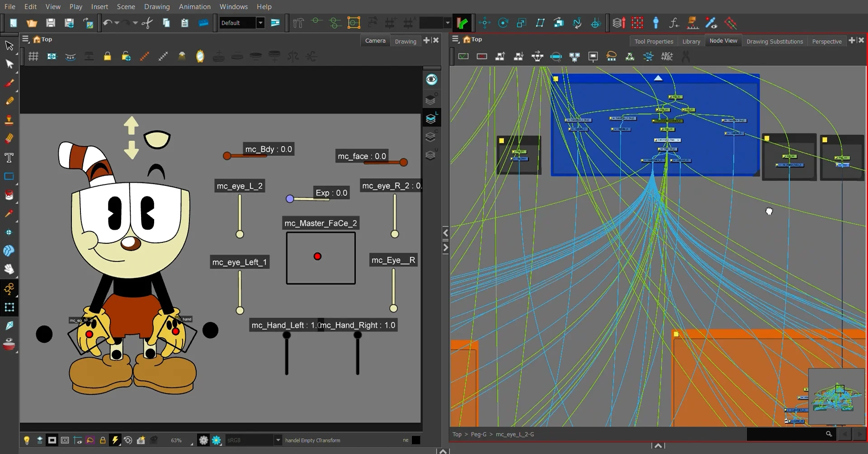The height and width of the screenshot is (454, 868).
Task: Click the Node View search field
Action: 787,434
